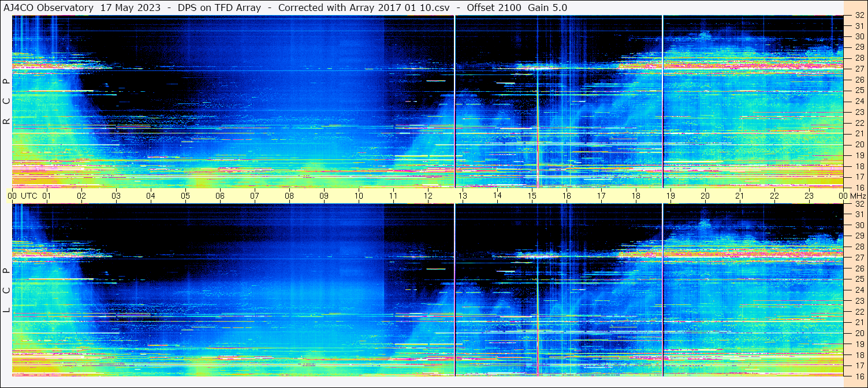Select the 07 hour mark on time axis
868x388 pixels.
[x=255, y=196]
